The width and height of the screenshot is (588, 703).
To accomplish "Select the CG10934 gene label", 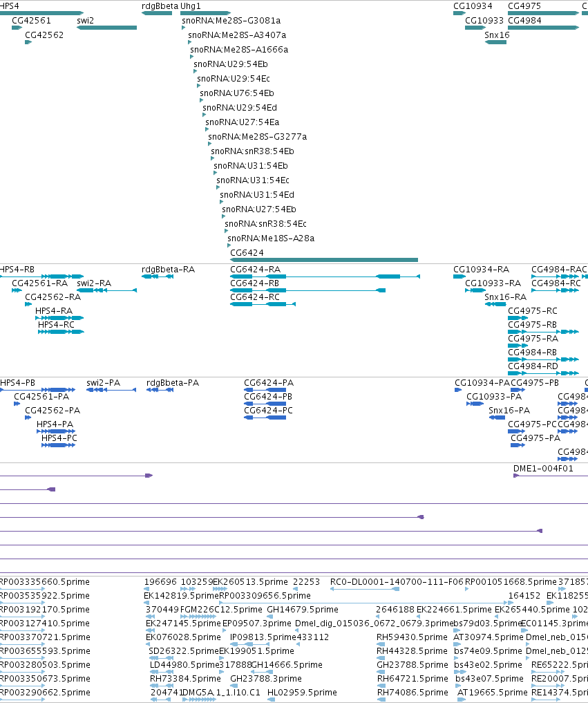I will click(473, 6).
